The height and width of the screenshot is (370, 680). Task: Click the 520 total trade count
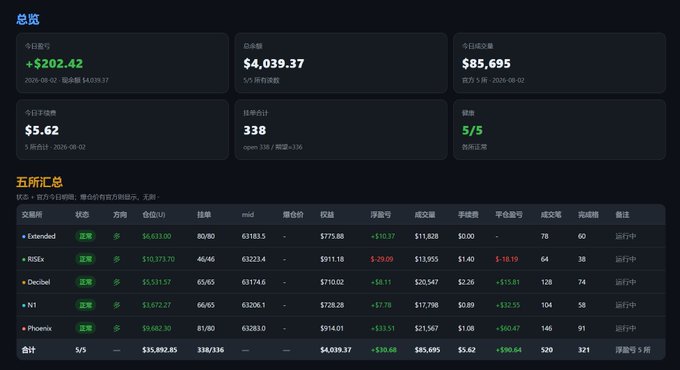(x=546, y=350)
